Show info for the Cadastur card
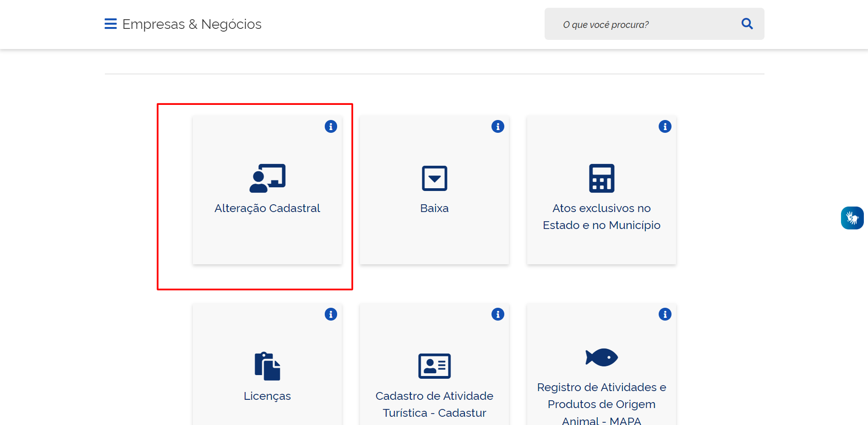 pos(498,314)
